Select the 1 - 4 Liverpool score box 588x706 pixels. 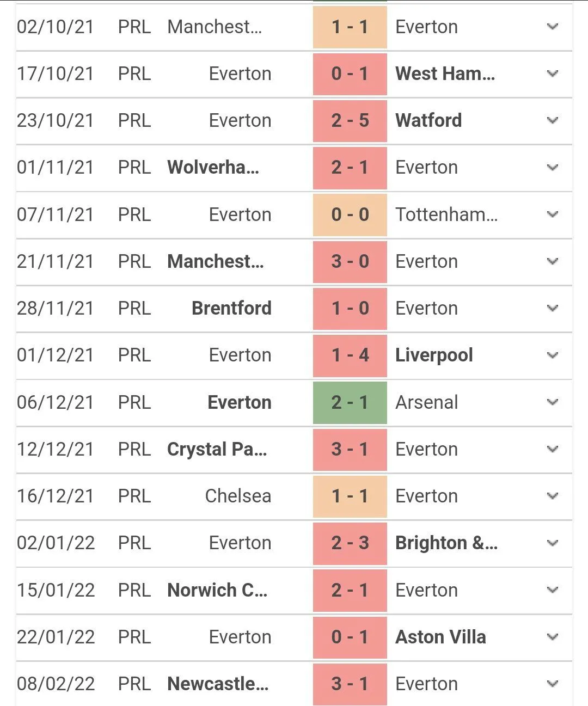350,355
